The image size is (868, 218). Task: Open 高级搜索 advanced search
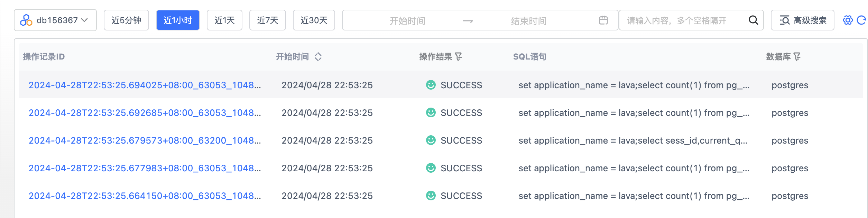click(802, 20)
